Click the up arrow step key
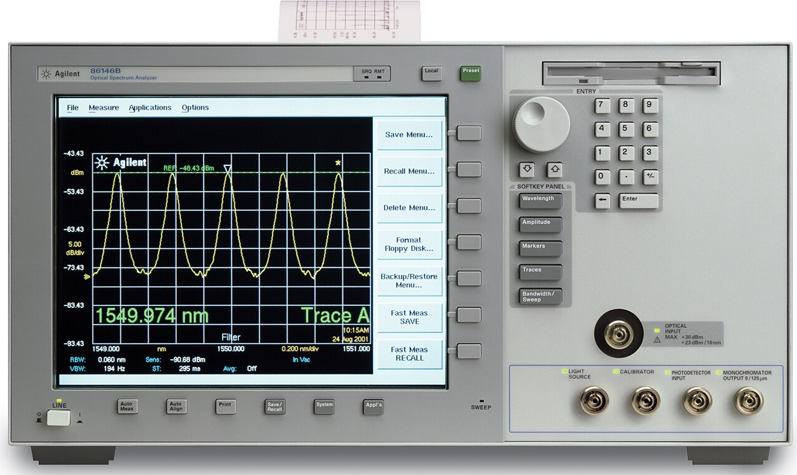This screenshot has width=797, height=475. tap(554, 169)
